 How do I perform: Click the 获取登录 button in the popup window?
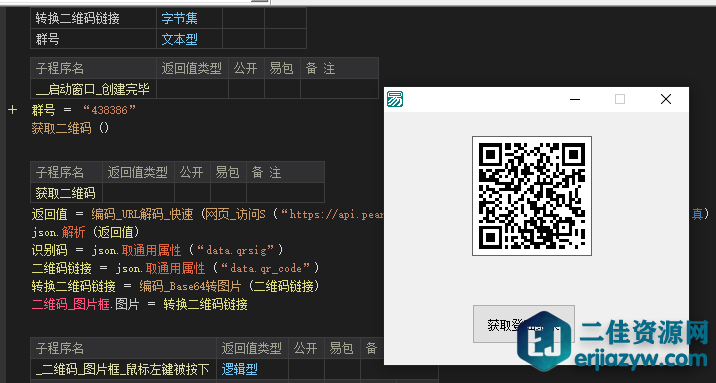click(x=524, y=324)
